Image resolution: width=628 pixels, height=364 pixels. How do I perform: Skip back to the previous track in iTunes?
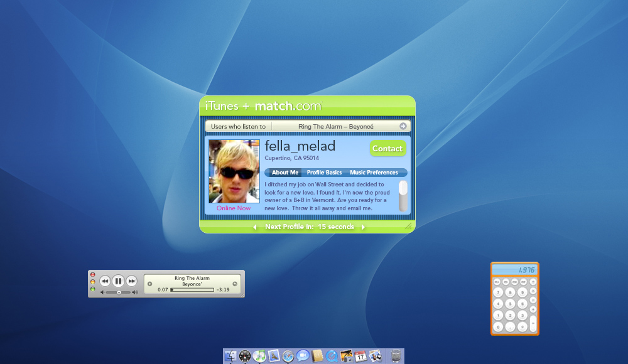pyautogui.click(x=105, y=281)
